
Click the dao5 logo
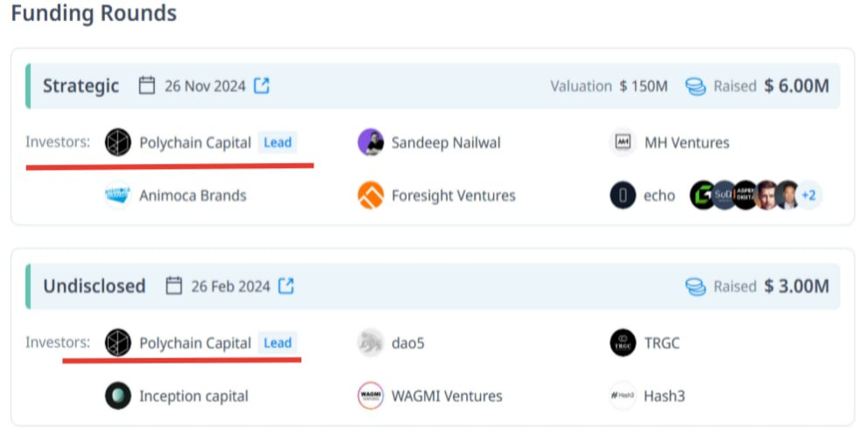(370, 343)
